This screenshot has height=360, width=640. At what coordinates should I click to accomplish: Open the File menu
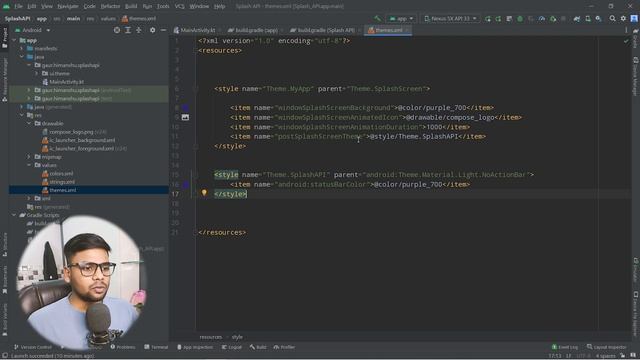18,6
